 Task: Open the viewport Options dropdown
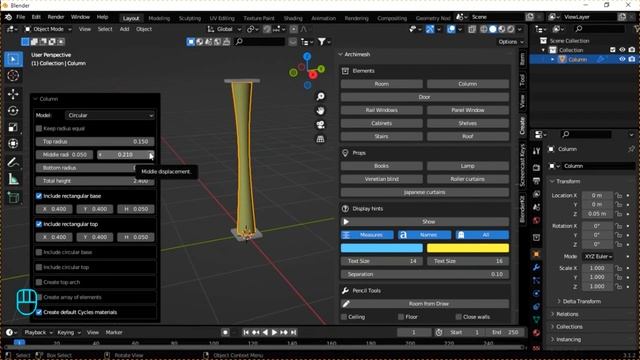[511, 42]
